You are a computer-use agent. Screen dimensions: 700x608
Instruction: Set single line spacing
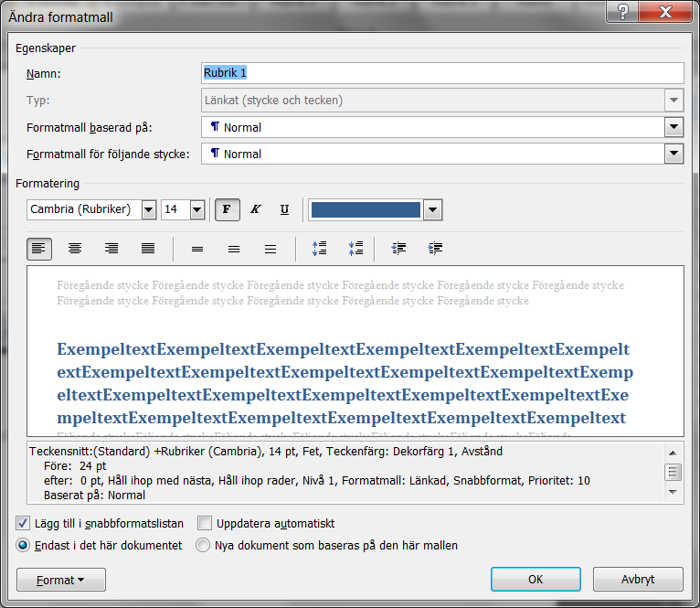pos(197,249)
